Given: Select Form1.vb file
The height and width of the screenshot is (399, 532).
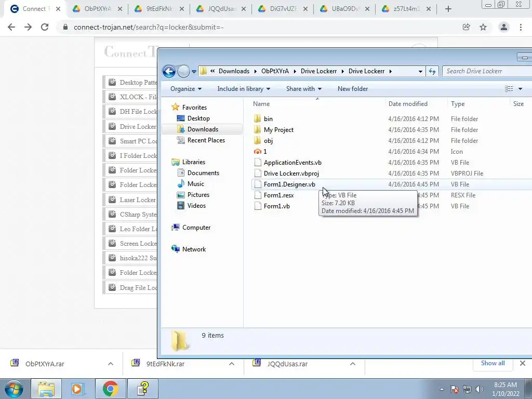Looking at the screenshot, I should pyautogui.click(x=276, y=206).
